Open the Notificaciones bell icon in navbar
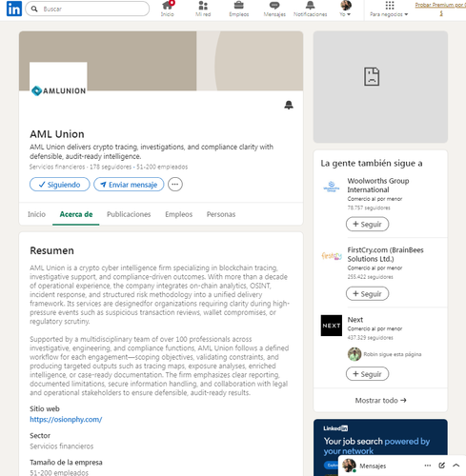This screenshot has width=466, height=476. [310, 9]
